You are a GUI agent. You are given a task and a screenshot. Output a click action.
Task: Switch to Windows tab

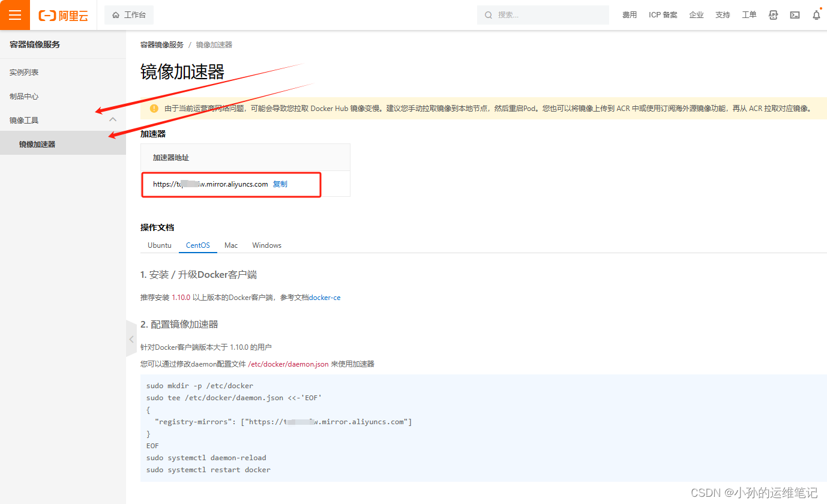267,245
